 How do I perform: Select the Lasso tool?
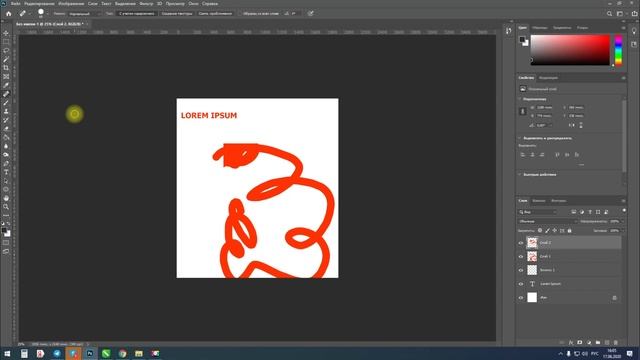(x=6, y=50)
